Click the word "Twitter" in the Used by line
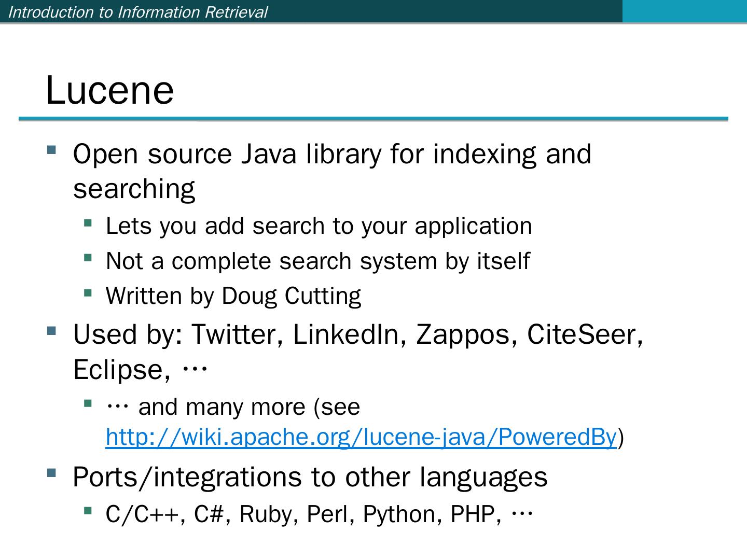 (237, 334)
